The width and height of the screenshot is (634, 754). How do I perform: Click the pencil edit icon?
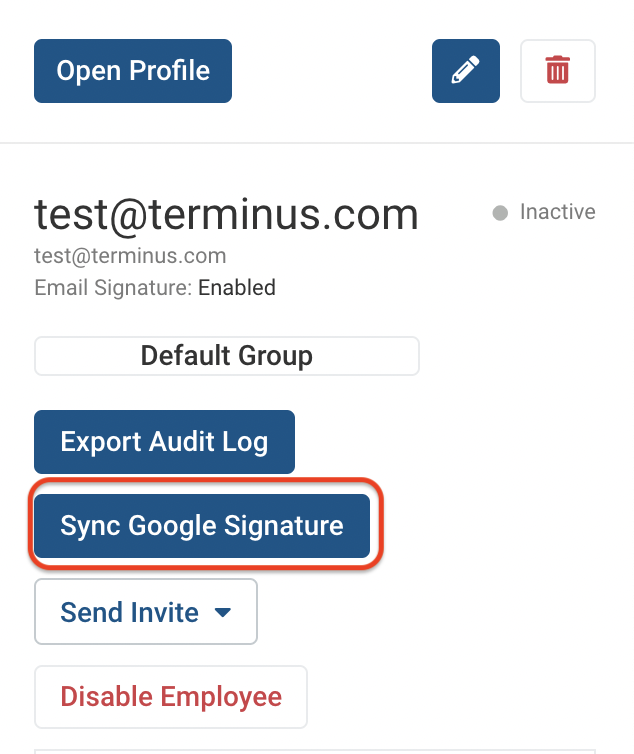[466, 71]
